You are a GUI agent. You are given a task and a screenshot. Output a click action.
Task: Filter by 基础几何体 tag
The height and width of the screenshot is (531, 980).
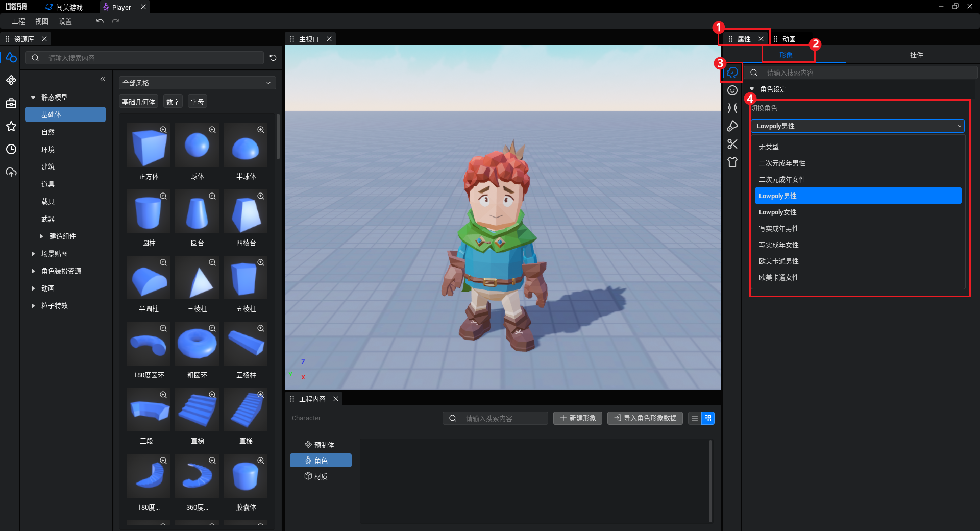[x=138, y=102]
